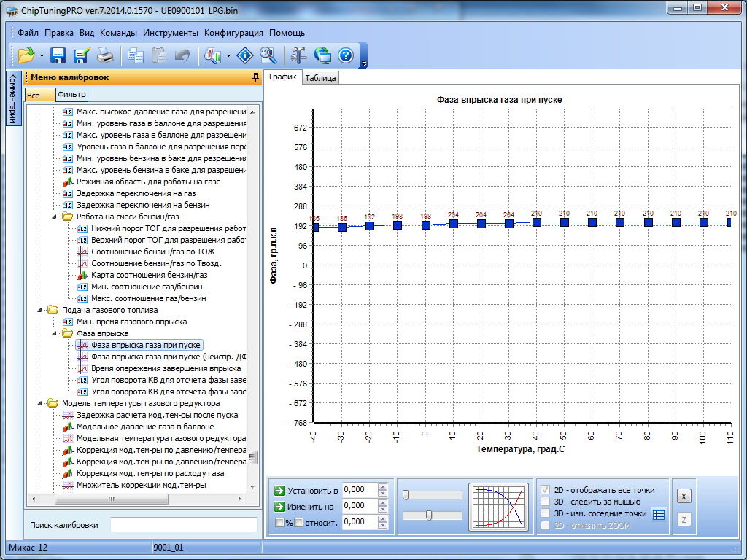This screenshot has width=747, height=560.
Task: Click the blue grid icon near 3D options
Action: [659, 514]
